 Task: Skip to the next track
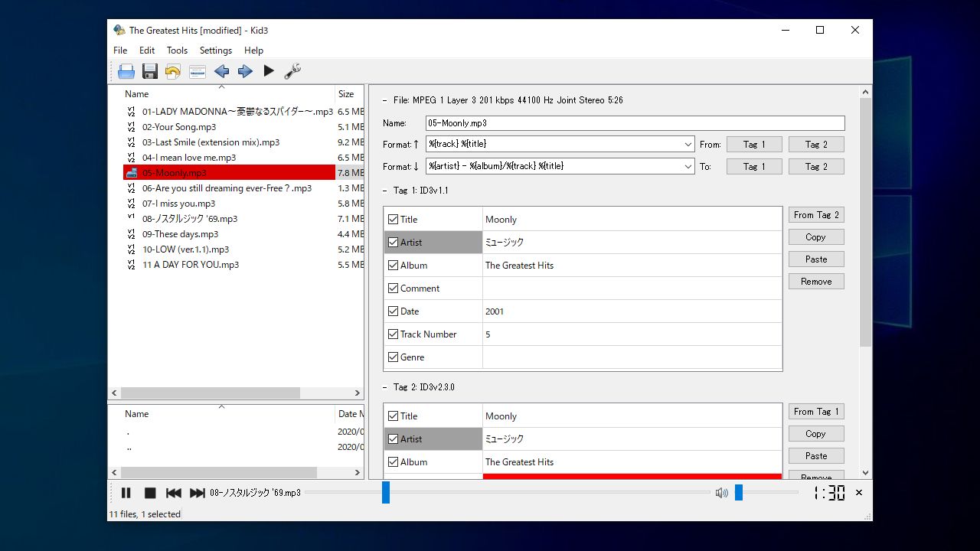coord(198,493)
